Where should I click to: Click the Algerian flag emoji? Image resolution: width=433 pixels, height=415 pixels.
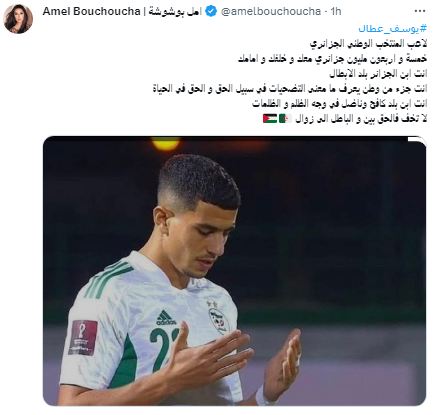[286, 118]
